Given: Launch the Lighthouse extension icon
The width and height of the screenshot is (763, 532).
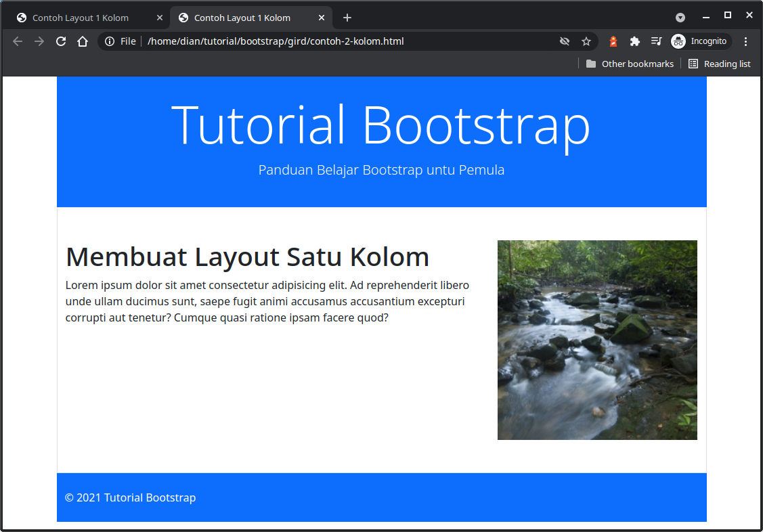Looking at the screenshot, I should [x=613, y=41].
